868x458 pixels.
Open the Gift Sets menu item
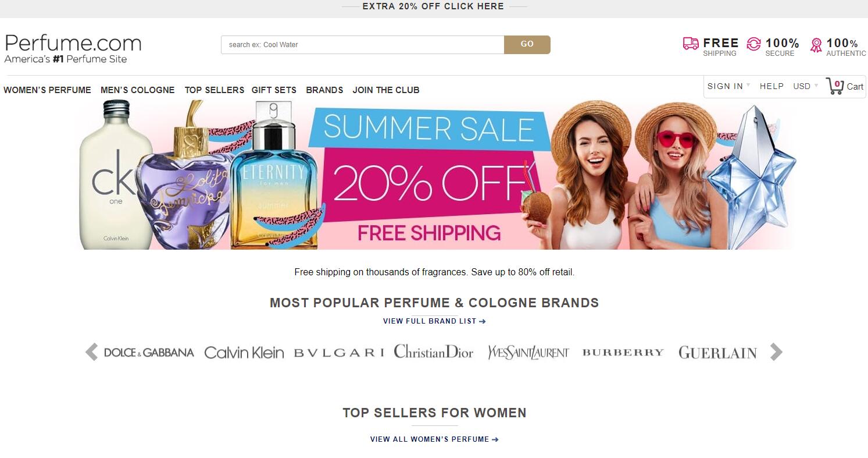pyautogui.click(x=274, y=90)
